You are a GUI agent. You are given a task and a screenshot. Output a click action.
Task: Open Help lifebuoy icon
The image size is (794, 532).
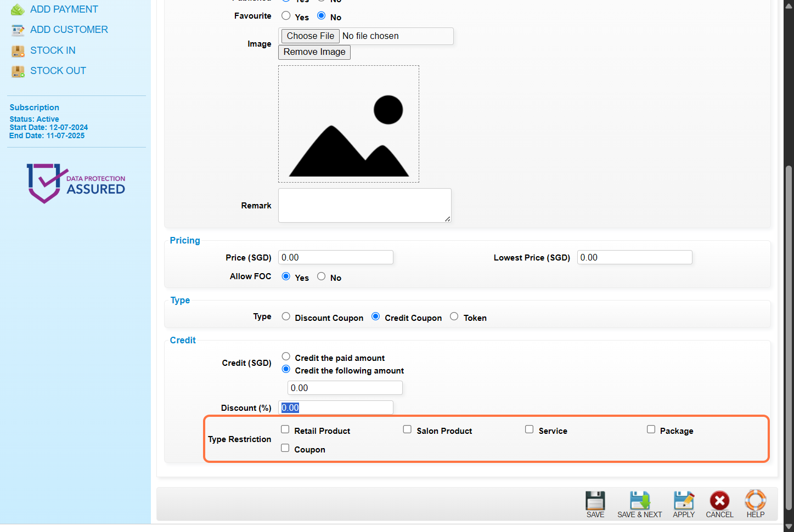click(755, 501)
